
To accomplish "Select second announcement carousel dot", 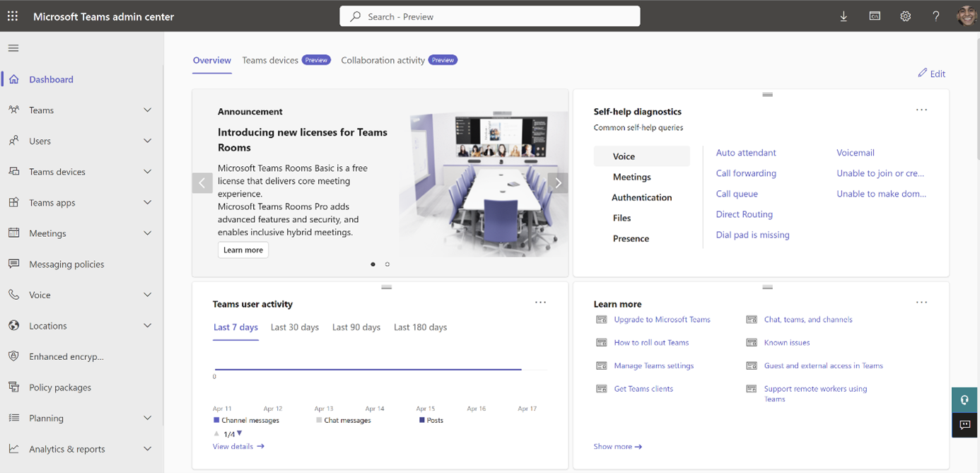I will pos(387,264).
